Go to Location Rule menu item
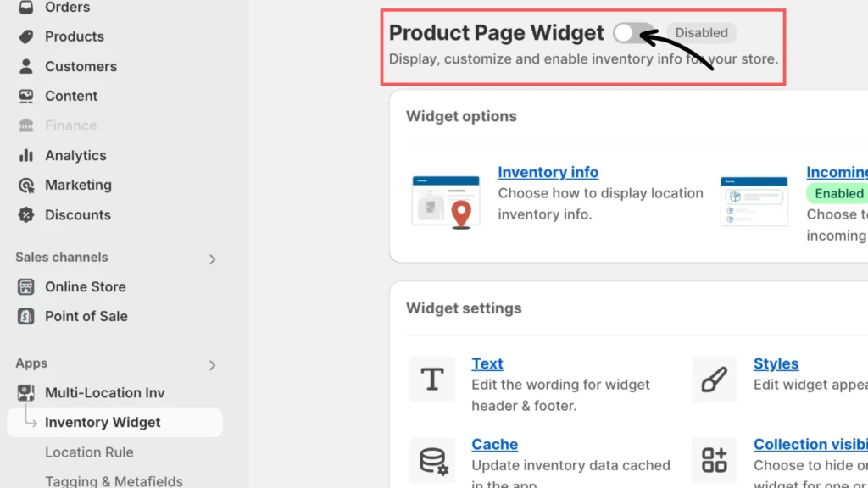 coord(89,452)
